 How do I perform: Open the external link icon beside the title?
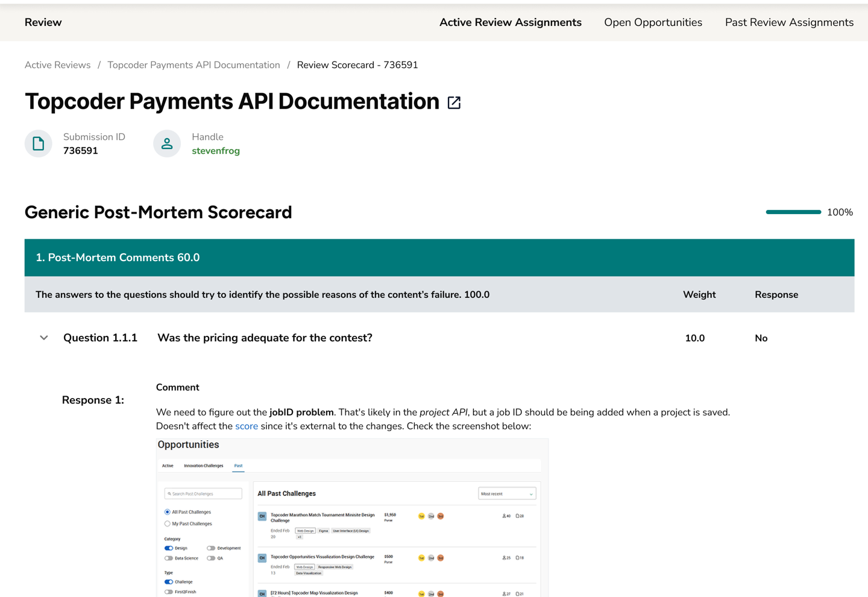[x=454, y=103]
